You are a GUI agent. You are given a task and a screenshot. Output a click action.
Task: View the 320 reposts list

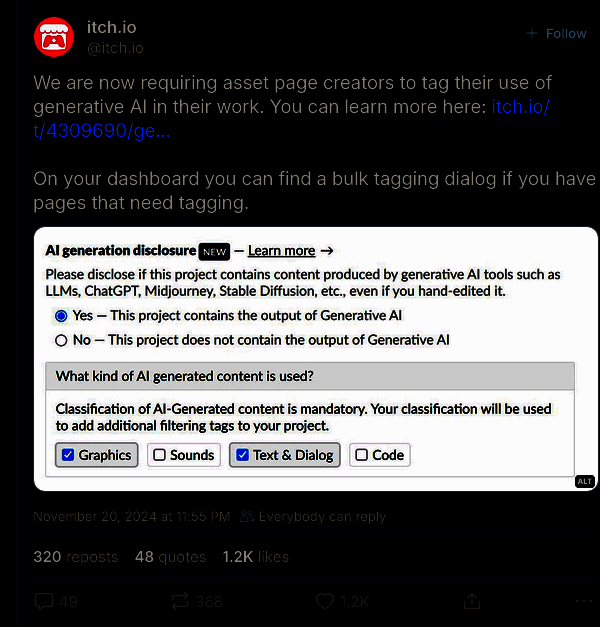tap(76, 557)
